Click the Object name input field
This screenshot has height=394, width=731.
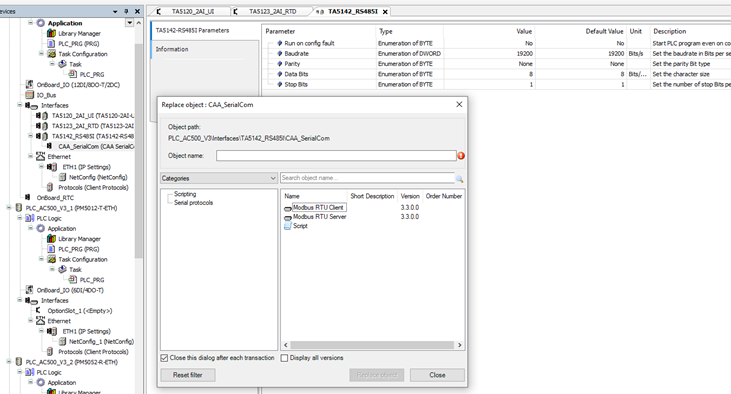(x=336, y=156)
